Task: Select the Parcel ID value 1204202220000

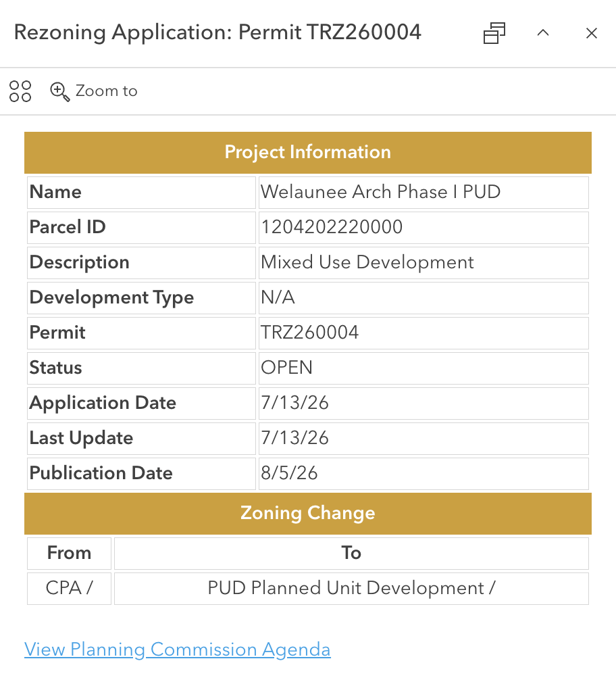Action: point(332,227)
